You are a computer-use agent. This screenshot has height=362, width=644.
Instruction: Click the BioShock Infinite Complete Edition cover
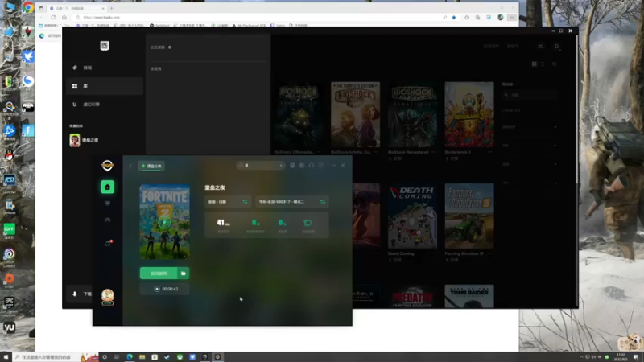355,114
